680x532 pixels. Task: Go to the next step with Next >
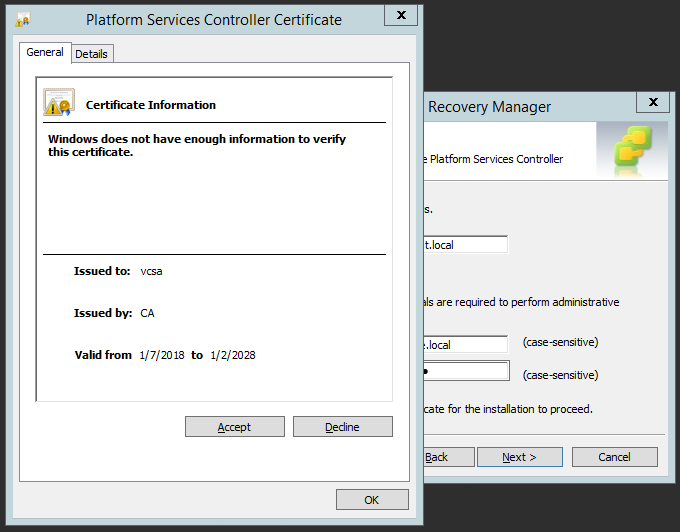pos(519,457)
